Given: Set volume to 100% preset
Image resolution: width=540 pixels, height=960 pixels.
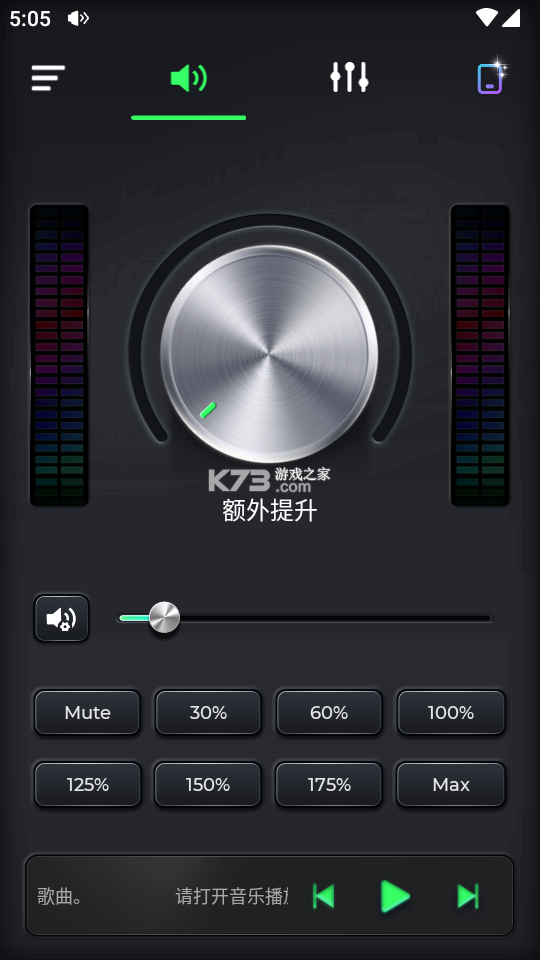Looking at the screenshot, I should [451, 713].
